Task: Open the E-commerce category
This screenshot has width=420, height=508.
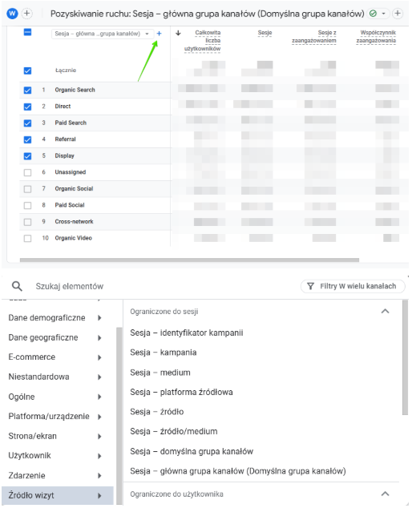Action: [58, 357]
